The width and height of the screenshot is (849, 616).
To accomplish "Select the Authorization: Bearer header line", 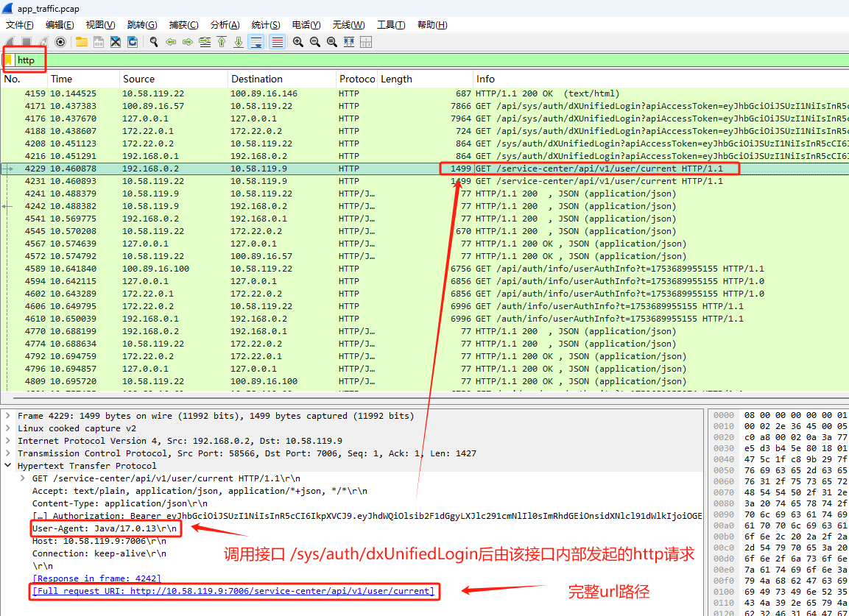I will [367, 516].
